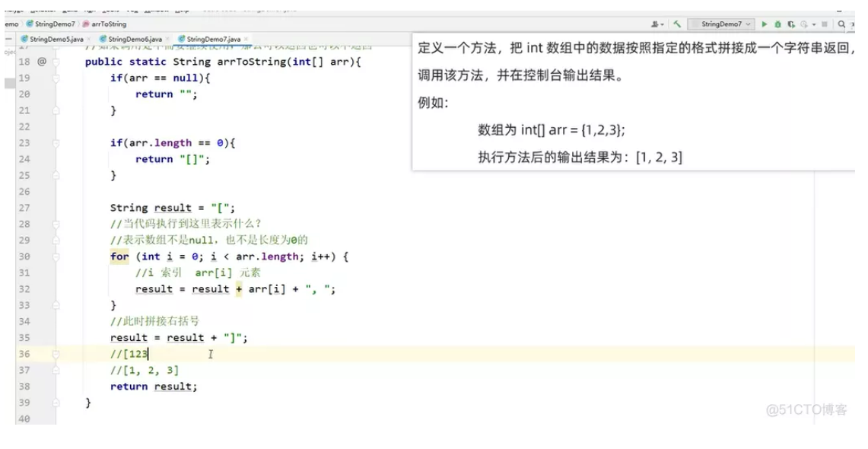Collapse the for loop fold marker on line 30
The width and height of the screenshot is (868, 449).
56,256
